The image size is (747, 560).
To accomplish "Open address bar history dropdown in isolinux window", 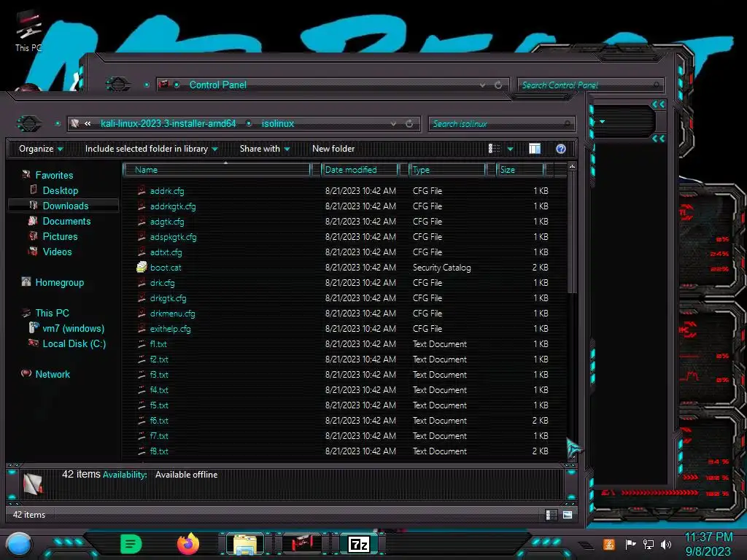I will click(393, 124).
